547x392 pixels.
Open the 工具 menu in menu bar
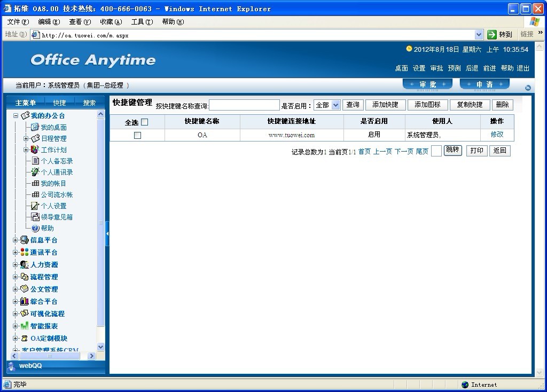(x=142, y=22)
